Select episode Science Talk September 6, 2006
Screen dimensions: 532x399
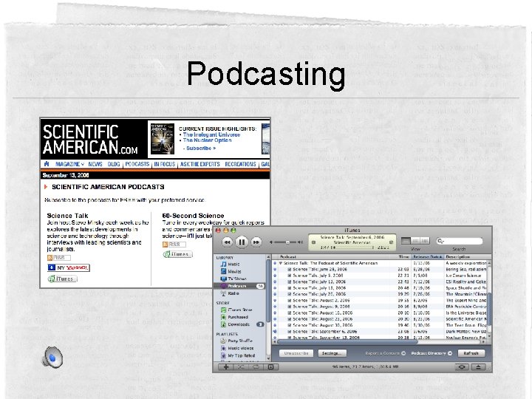[379, 332]
